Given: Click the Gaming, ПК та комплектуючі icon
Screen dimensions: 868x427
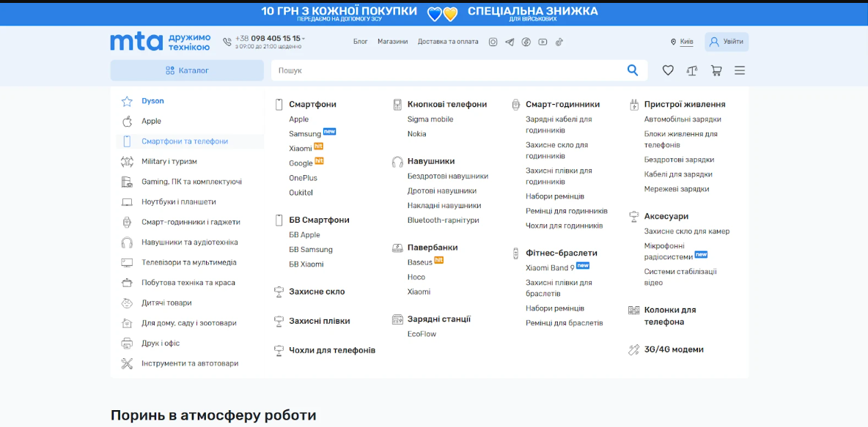Looking at the screenshot, I should coord(127,182).
